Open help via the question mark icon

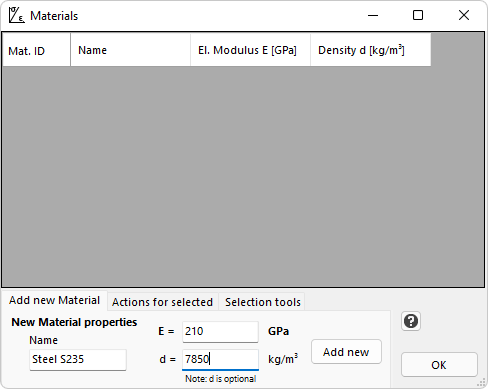click(411, 321)
